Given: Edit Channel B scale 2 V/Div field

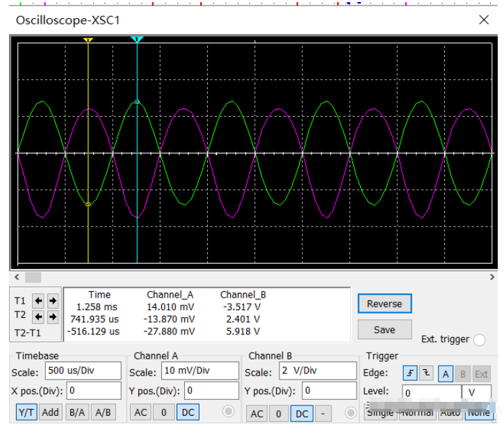Looking at the screenshot, I should coord(318,371).
